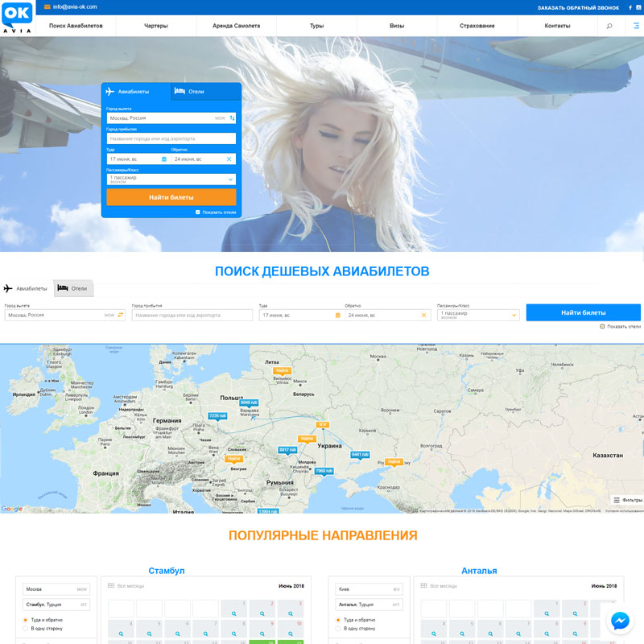Screen dimensions: 644x644
Task: Select Туда и обратно for Анталья
Action: (x=338, y=620)
